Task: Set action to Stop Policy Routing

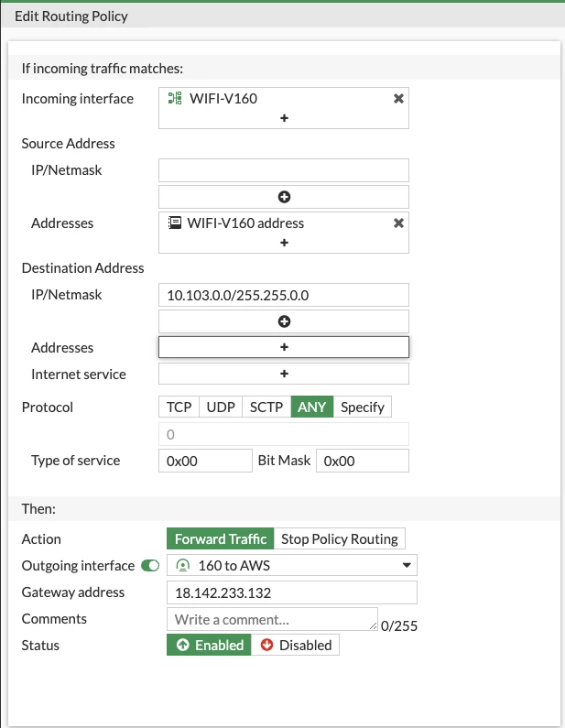Action: (340, 538)
